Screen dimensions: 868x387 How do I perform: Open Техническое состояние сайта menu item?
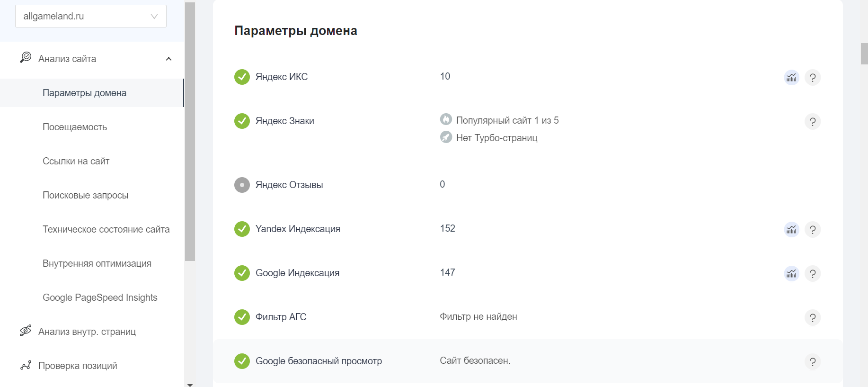pos(106,229)
